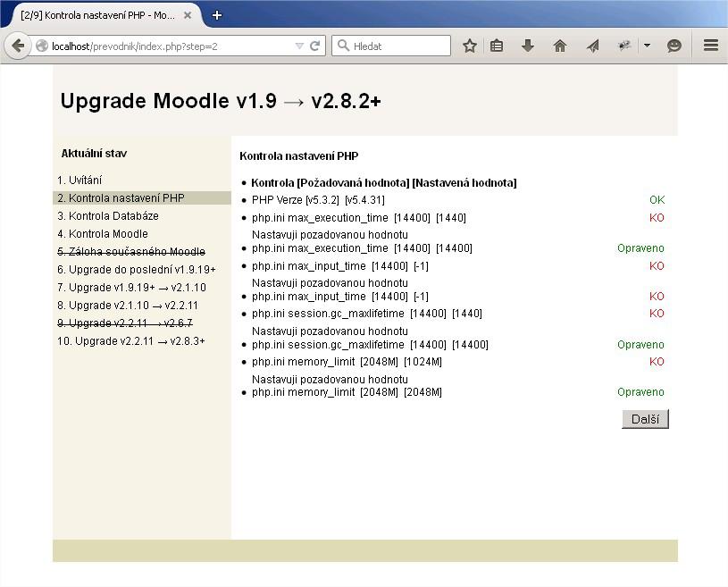Click the Kontrola nastavení PHP content heading
Screen dimensions: 728x587
pyautogui.click(x=299, y=156)
